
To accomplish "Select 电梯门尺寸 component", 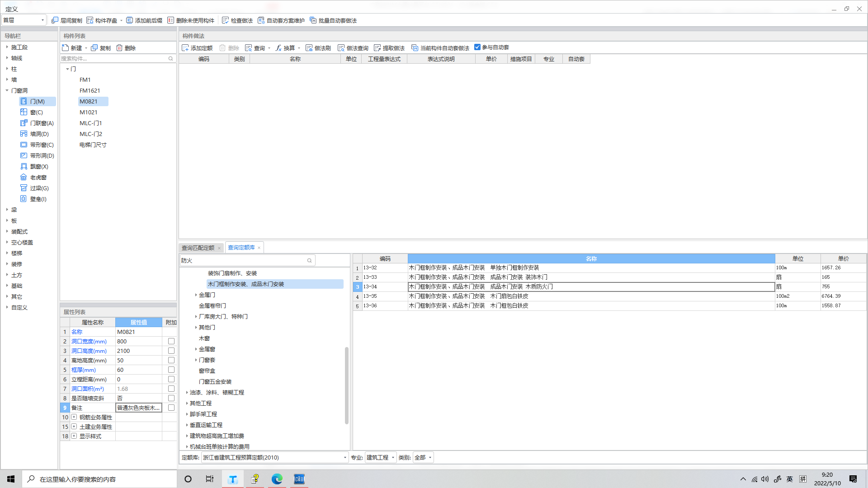I will tap(93, 145).
